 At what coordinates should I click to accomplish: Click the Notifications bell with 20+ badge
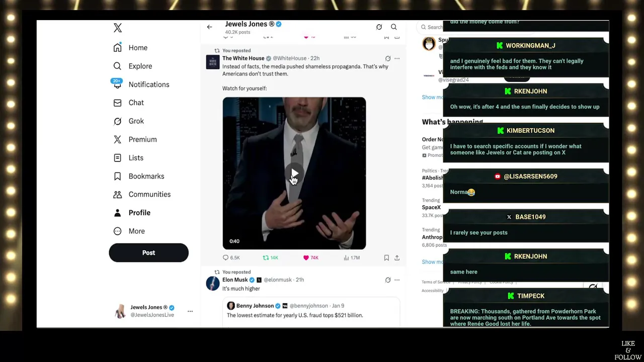117,84
